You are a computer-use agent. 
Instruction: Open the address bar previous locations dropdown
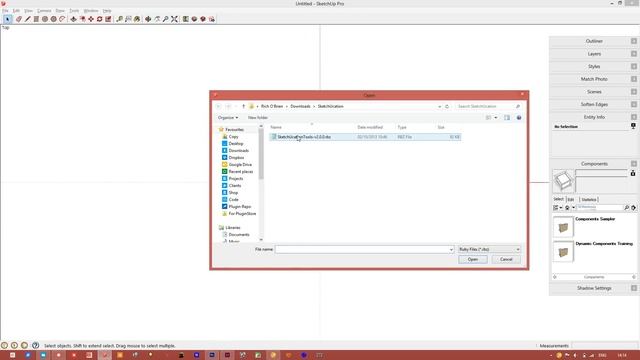pos(440,106)
